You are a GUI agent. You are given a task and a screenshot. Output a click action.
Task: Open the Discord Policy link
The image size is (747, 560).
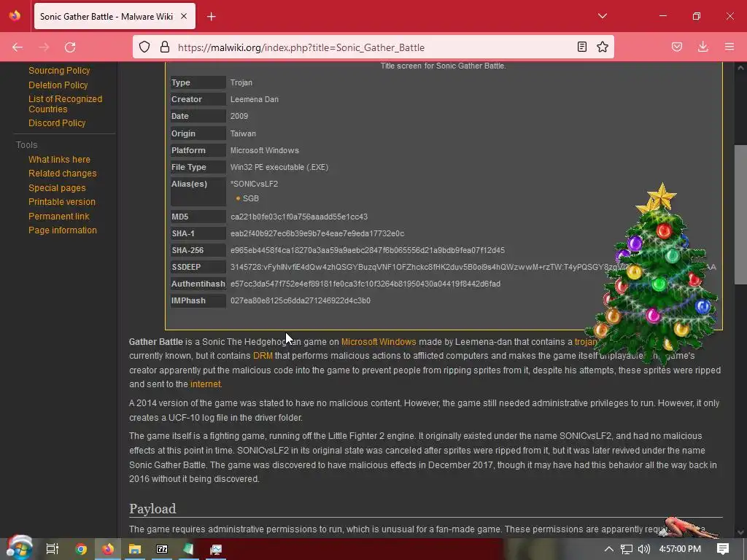[x=57, y=122]
